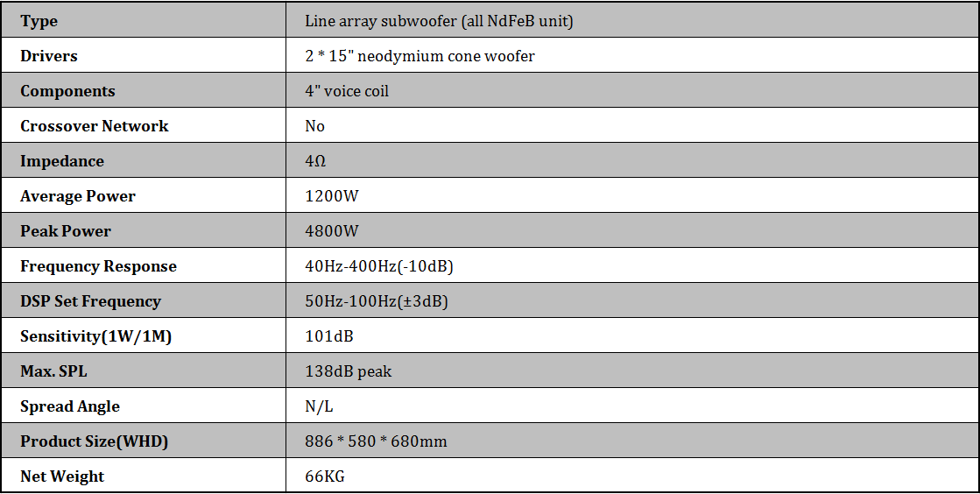Select the 138dB peak value

click(x=349, y=371)
